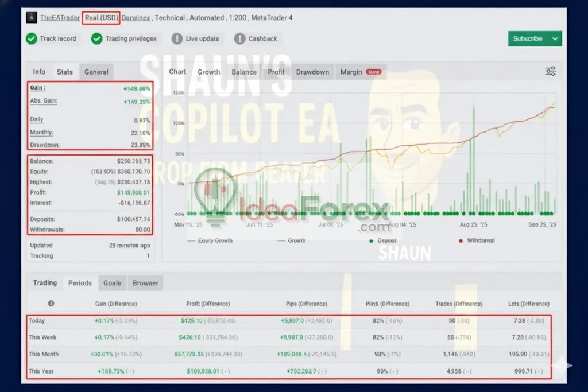588x392 pixels.
Task: Click the Cashback grey alert icon
Action: [240, 38]
